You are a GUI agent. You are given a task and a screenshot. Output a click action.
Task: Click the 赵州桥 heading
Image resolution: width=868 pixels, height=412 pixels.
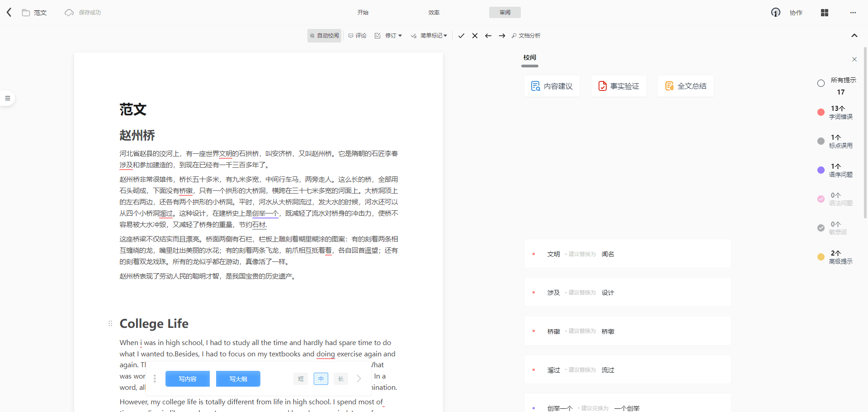point(137,135)
